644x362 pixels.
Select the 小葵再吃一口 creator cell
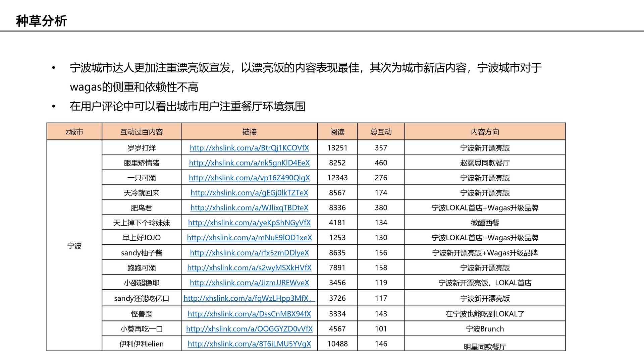142,329
